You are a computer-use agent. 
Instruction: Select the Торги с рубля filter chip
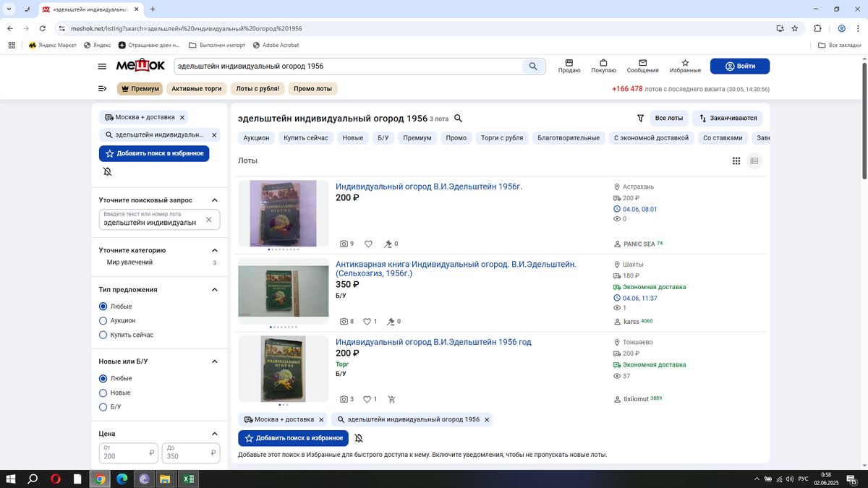click(502, 137)
